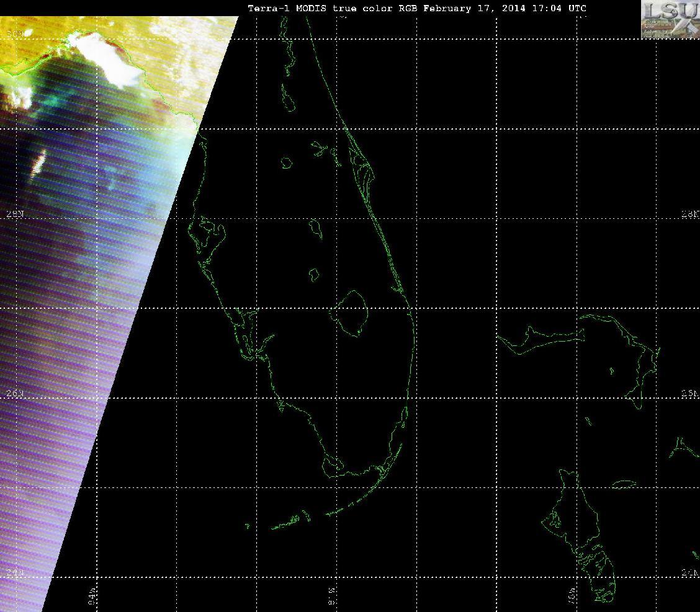The image size is (700, 612).
Task: Click the small white cloud over the Gulf waters
Action: 39,162
